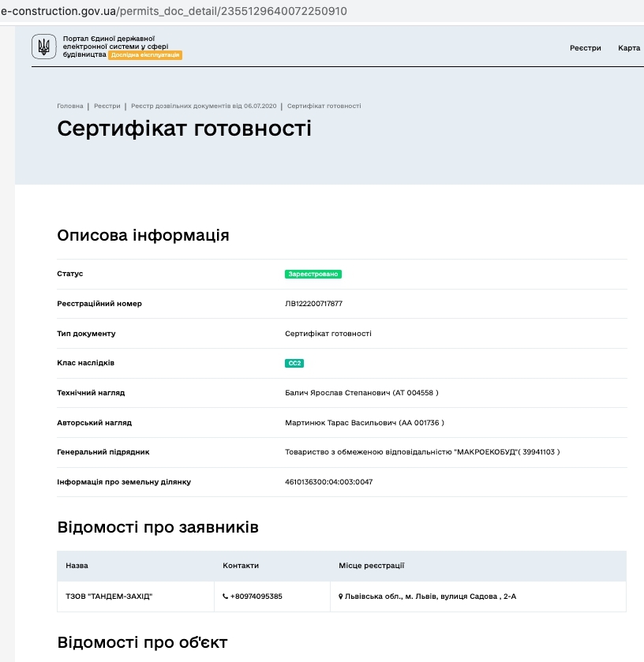
Task: Click the Генеральний підрядник label
Action: click(x=103, y=452)
